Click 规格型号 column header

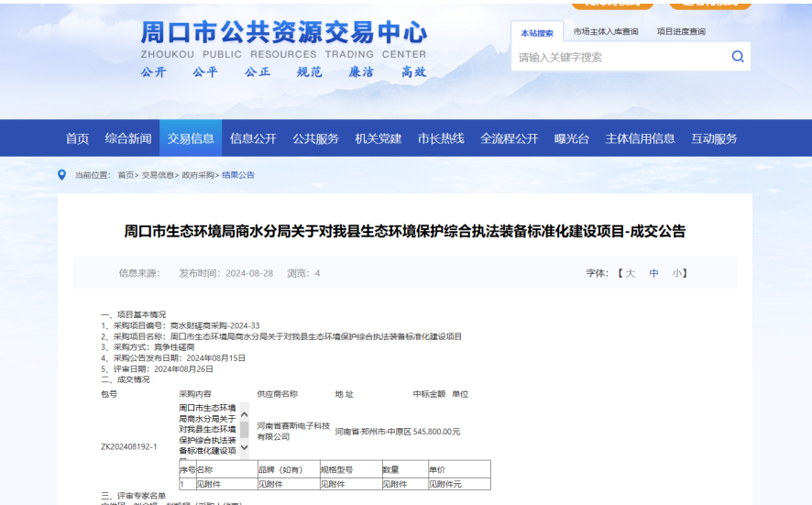tap(351, 469)
